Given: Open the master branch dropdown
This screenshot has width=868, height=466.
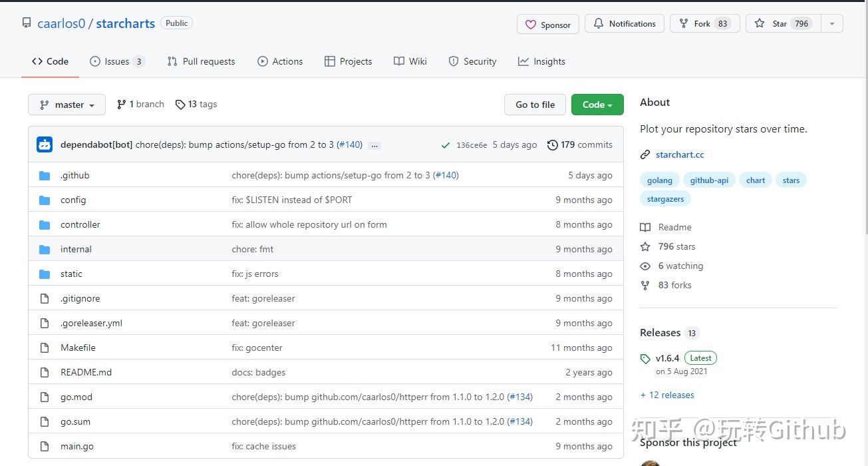Looking at the screenshot, I should 67,105.
